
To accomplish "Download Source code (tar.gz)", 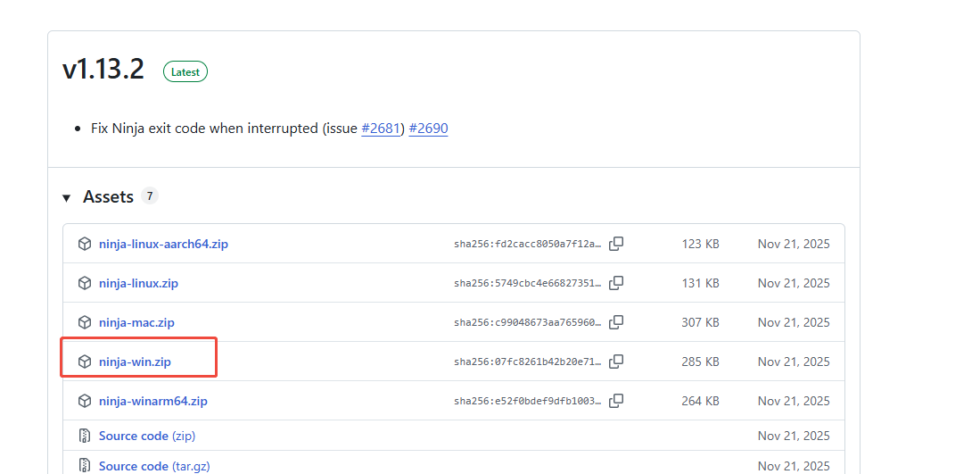I will (154, 466).
